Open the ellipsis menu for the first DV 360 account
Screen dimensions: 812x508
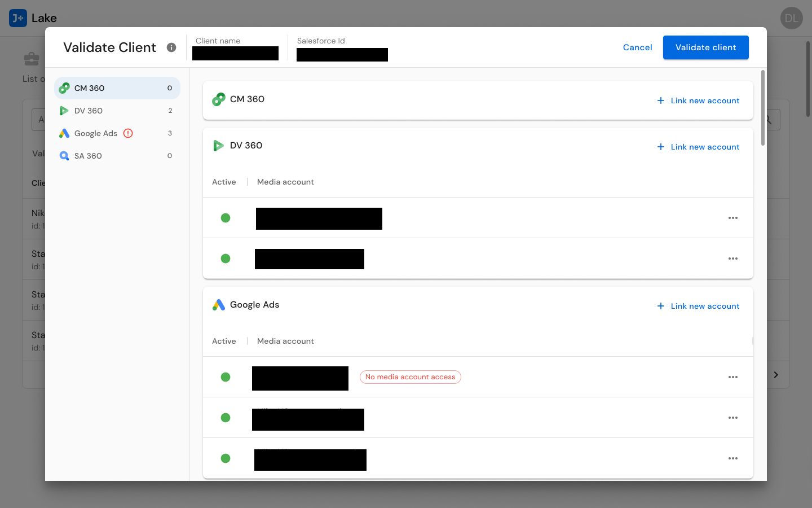click(x=733, y=218)
